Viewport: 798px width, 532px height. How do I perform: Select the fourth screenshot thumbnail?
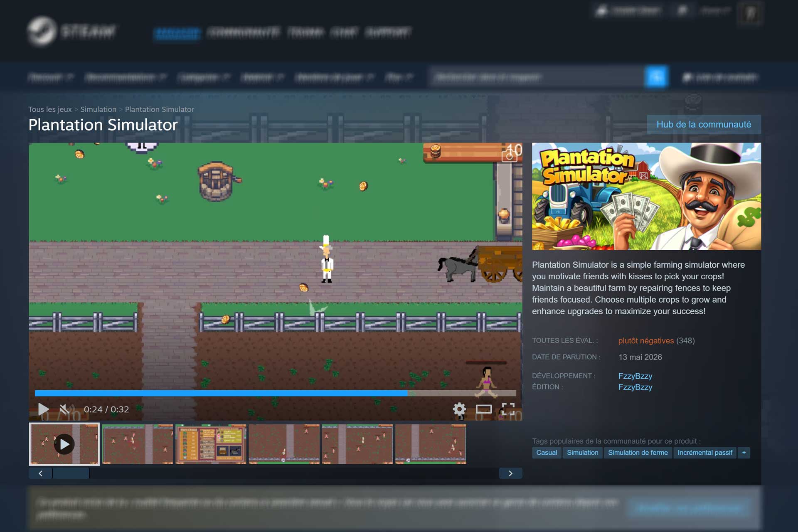(284, 444)
